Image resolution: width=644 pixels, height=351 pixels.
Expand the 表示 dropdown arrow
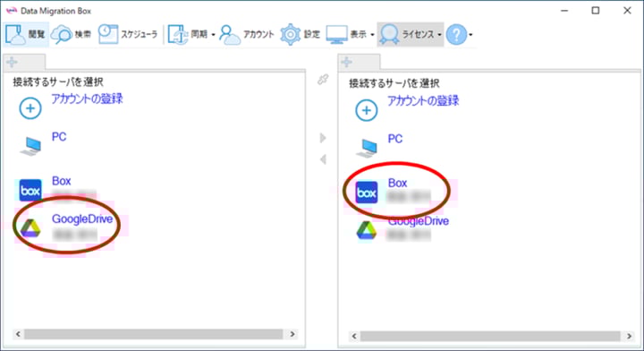372,35
